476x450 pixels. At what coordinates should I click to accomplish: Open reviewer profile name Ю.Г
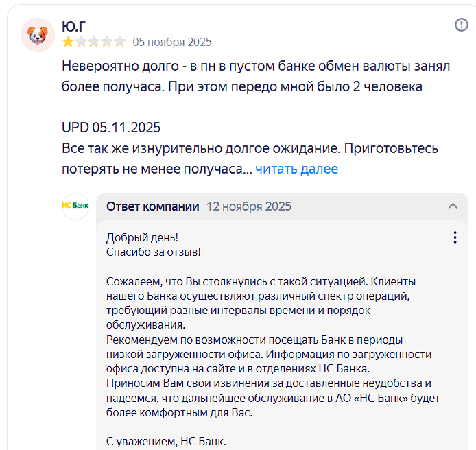point(74,26)
